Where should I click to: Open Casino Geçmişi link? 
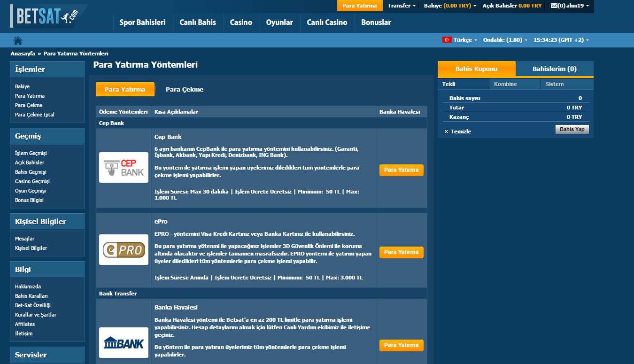coord(32,181)
